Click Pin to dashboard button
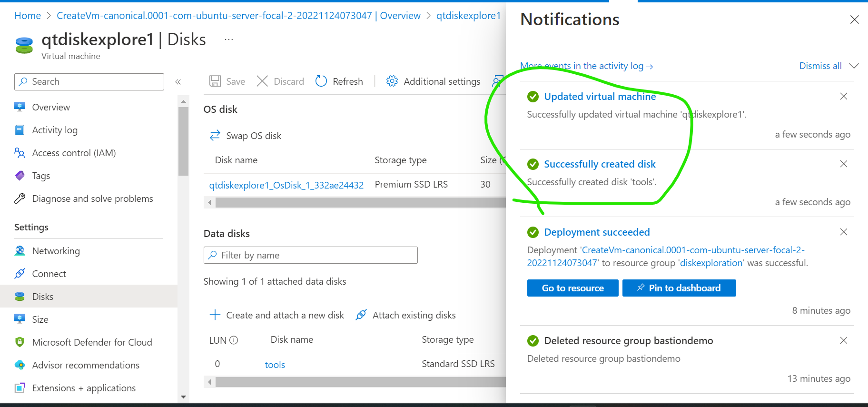This screenshot has height=407, width=868. click(x=679, y=288)
